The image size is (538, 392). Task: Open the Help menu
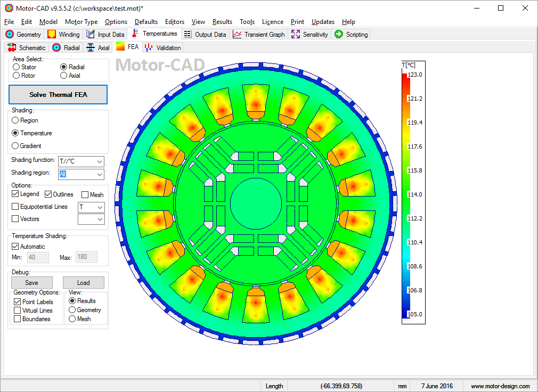click(x=348, y=22)
